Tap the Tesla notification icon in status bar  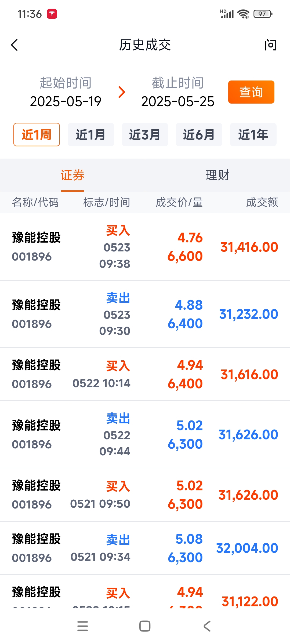[x=52, y=14]
